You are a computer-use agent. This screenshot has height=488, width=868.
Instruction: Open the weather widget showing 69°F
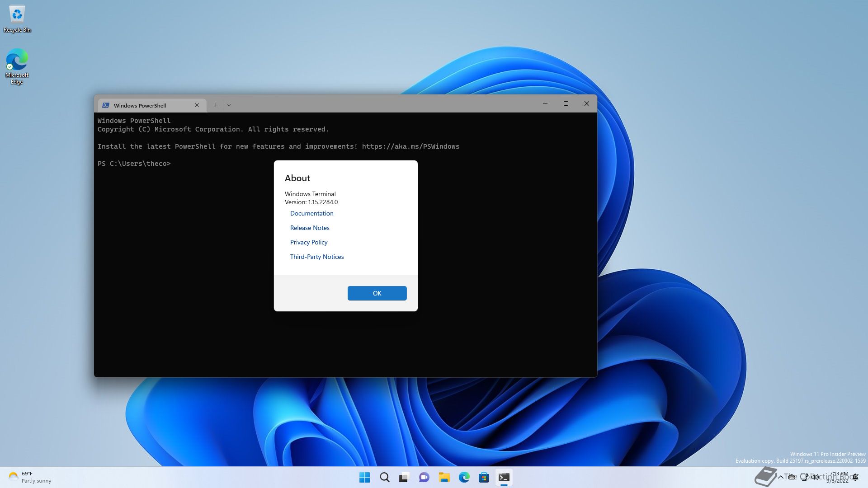(30, 477)
